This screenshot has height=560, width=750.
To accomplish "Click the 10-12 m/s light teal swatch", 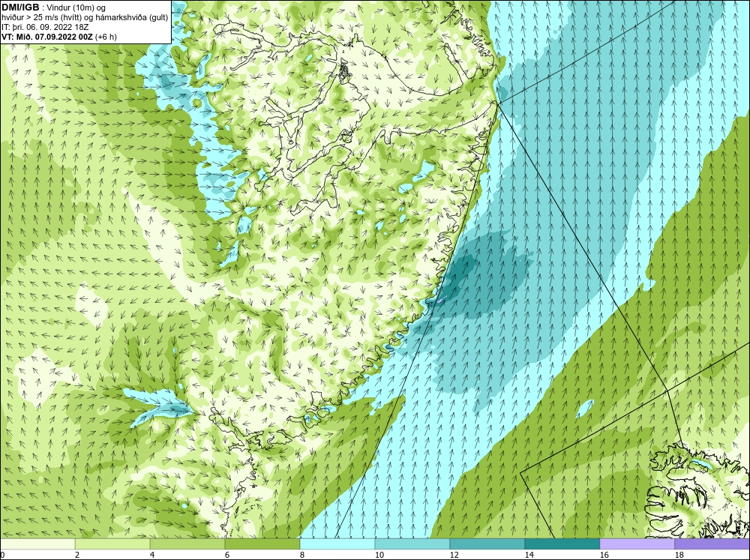I will (x=412, y=544).
